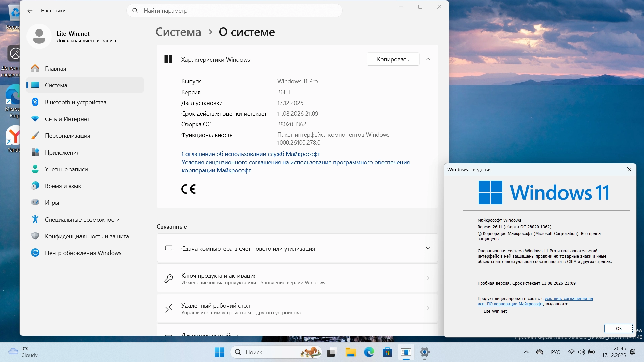644x362 pixels.
Task: Open Удаленный рабочий стол settings
Action: (297, 309)
